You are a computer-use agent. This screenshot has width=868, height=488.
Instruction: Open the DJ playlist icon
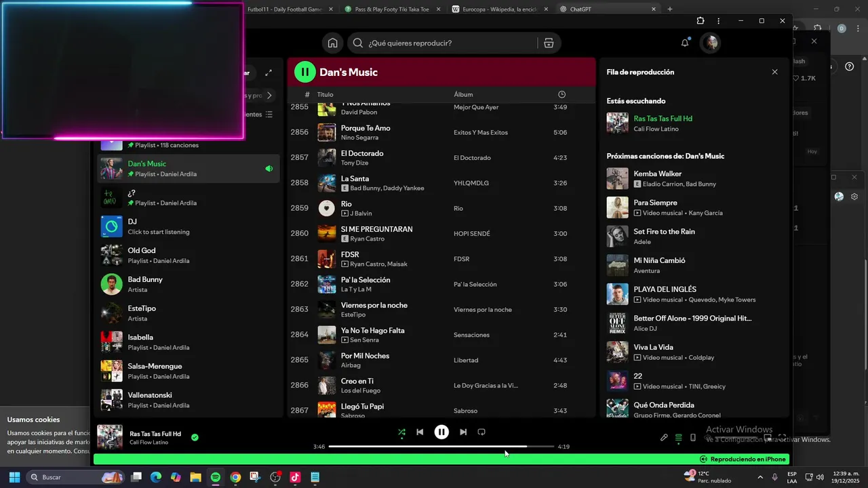[112, 226]
